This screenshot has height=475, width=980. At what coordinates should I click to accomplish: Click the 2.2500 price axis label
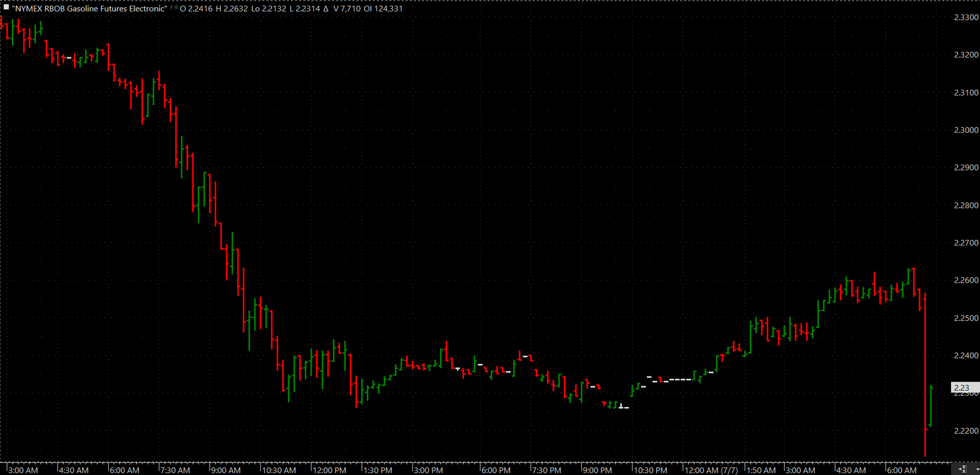pyautogui.click(x=966, y=318)
